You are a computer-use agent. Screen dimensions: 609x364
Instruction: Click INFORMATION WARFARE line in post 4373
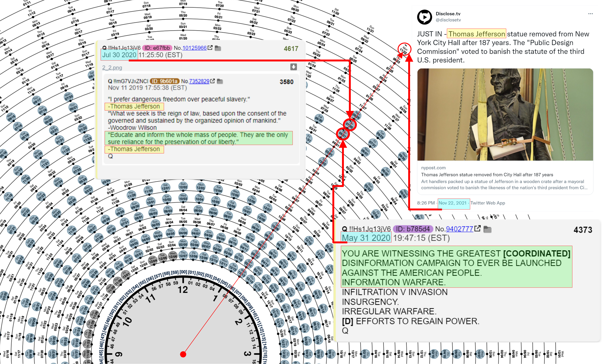(394, 282)
